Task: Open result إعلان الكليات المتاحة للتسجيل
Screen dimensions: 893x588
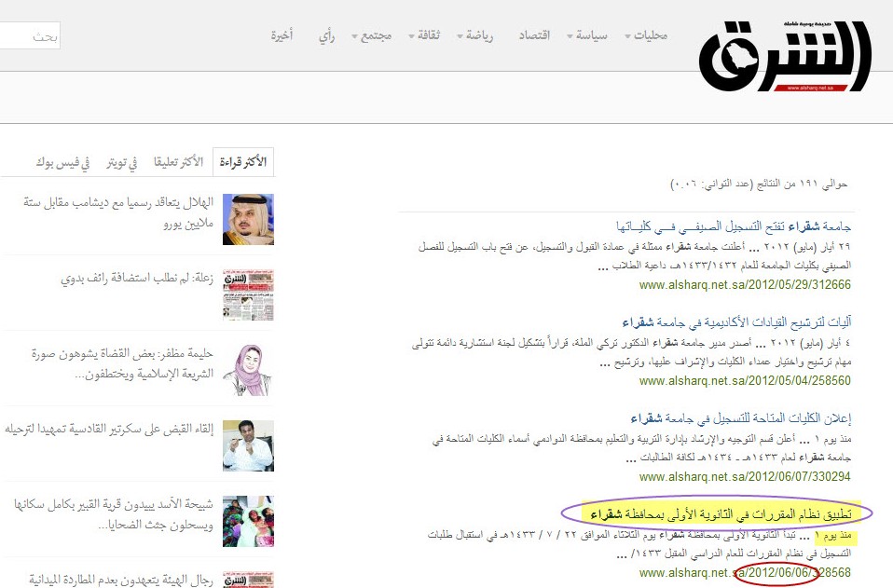Action: (741, 418)
